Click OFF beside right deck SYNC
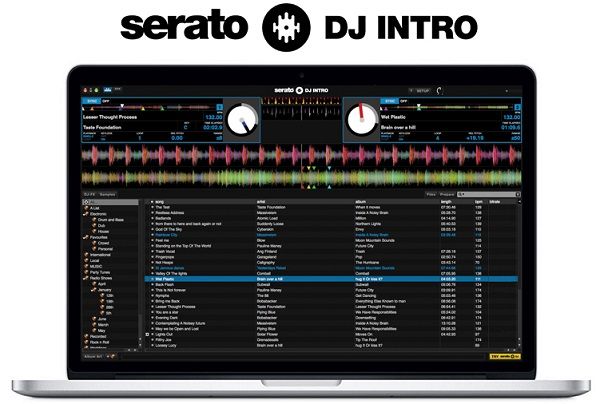This screenshot has width=600, height=404. click(x=404, y=101)
